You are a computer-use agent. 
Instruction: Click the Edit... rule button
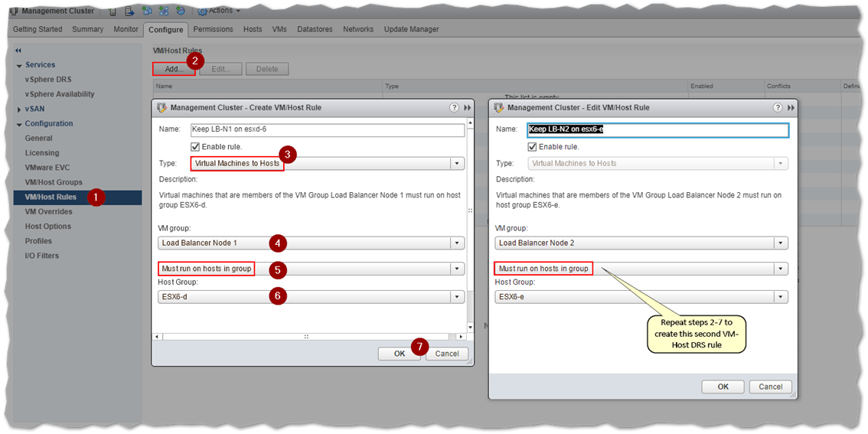220,69
